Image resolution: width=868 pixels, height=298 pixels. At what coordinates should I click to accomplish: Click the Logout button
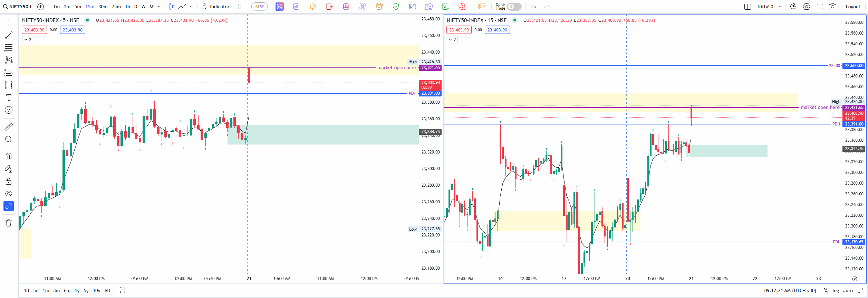pos(853,7)
